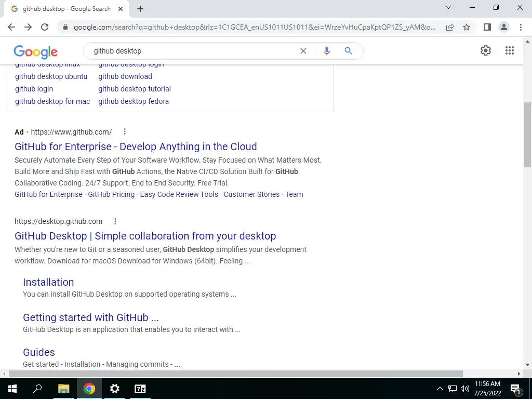
Task: Open the ad's three-dot options
Action: [125, 131]
